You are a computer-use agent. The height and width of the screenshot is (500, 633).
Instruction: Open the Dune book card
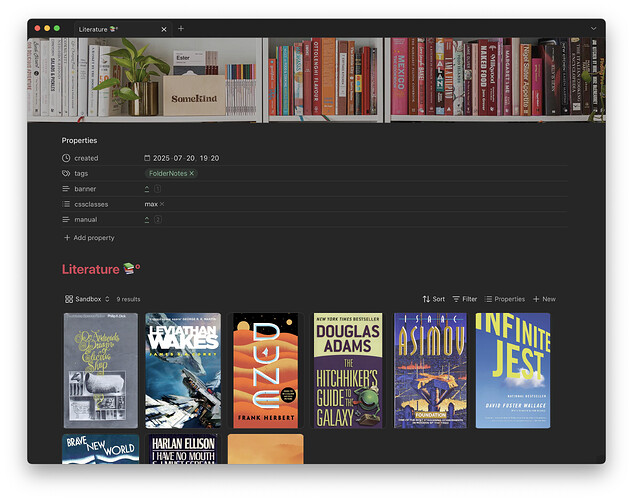pyautogui.click(x=266, y=370)
